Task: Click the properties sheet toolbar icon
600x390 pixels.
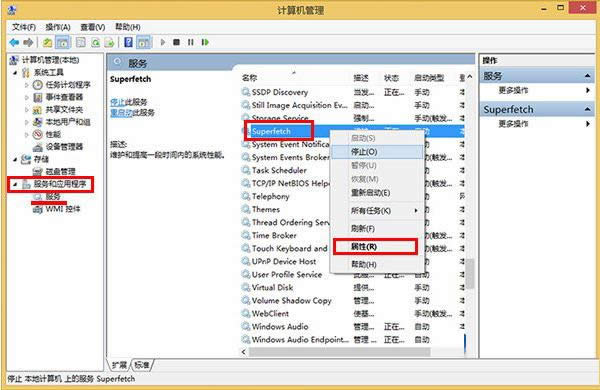Action: [x=80, y=42]
